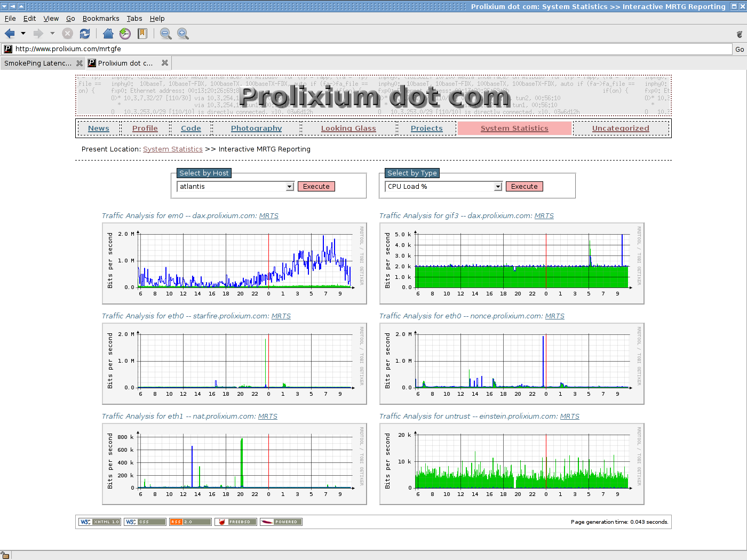Click the page favicon in address bar
This screenshot has height=560, width=747.
point(8,49)
